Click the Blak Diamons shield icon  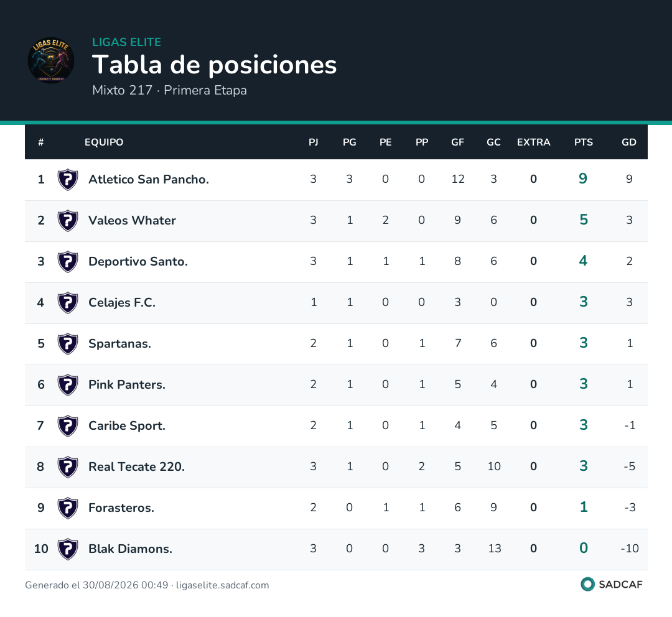(x=68, y=549)
